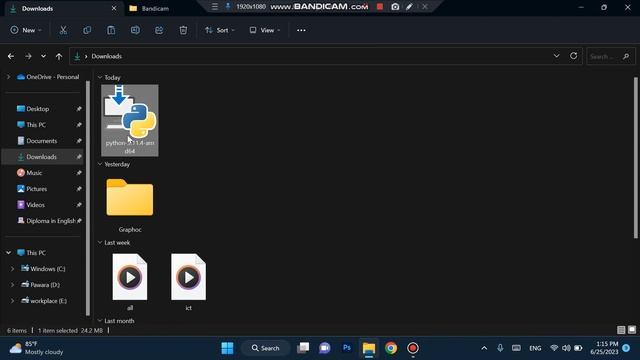Refresh the Downloads folder view
Image resolution: width=640 pixels, height=360 pixels.
(x=573, y=56)
